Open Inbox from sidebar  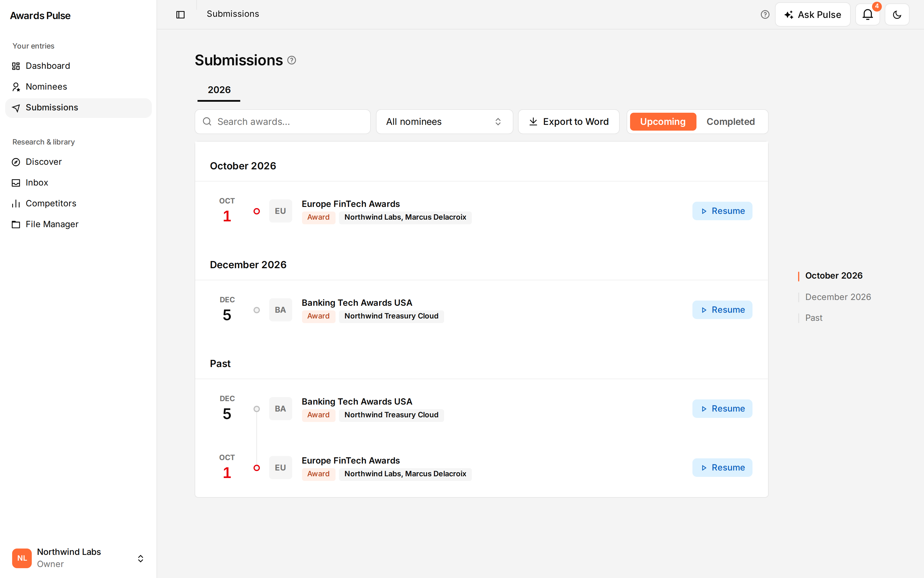78,183
